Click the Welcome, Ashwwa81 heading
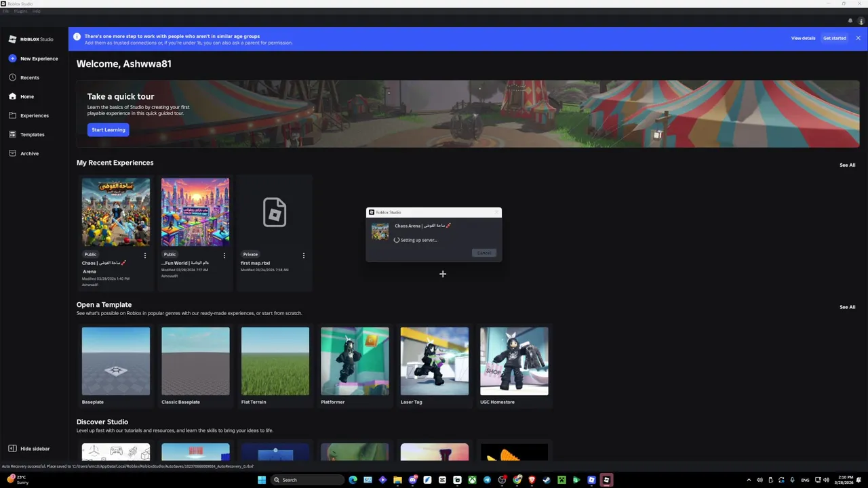Viewport: 868px width, 488px height. click(123, 64)
